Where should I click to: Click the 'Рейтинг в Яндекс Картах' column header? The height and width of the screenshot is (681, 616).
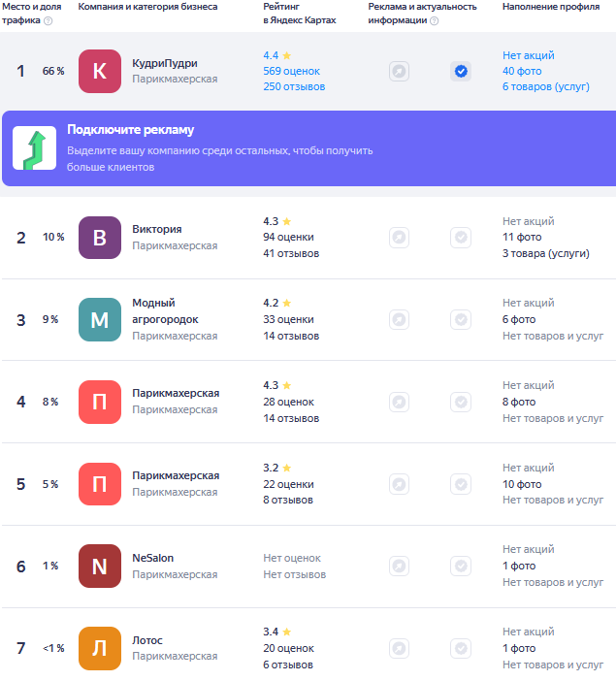click(300, 14)
